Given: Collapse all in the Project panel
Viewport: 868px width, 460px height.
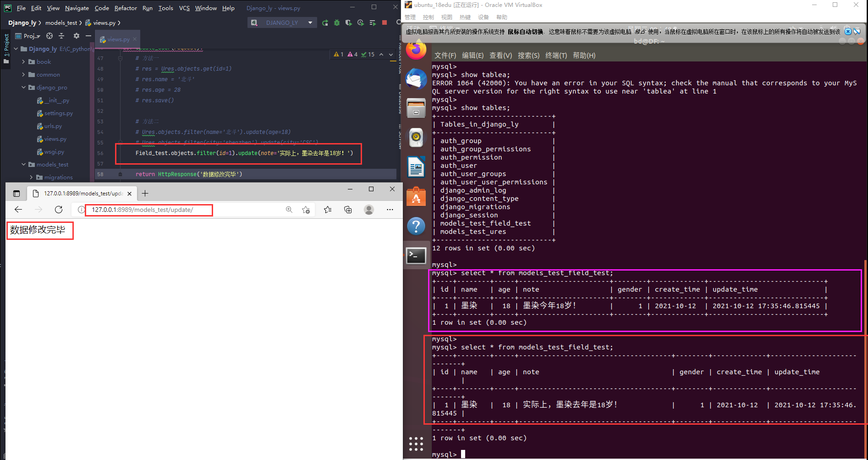Looking at the screenshot, I should 62,36.
